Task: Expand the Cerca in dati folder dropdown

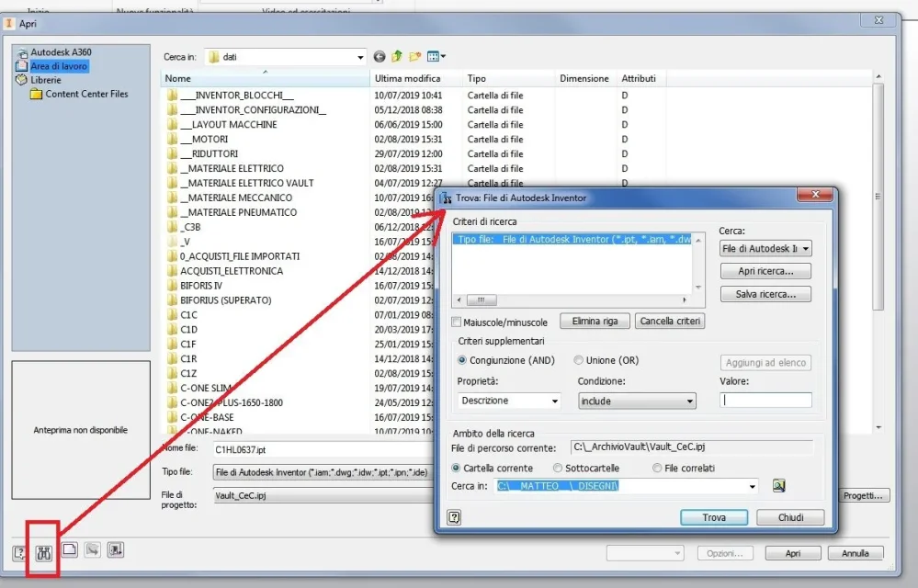Action: coord(285,57)
